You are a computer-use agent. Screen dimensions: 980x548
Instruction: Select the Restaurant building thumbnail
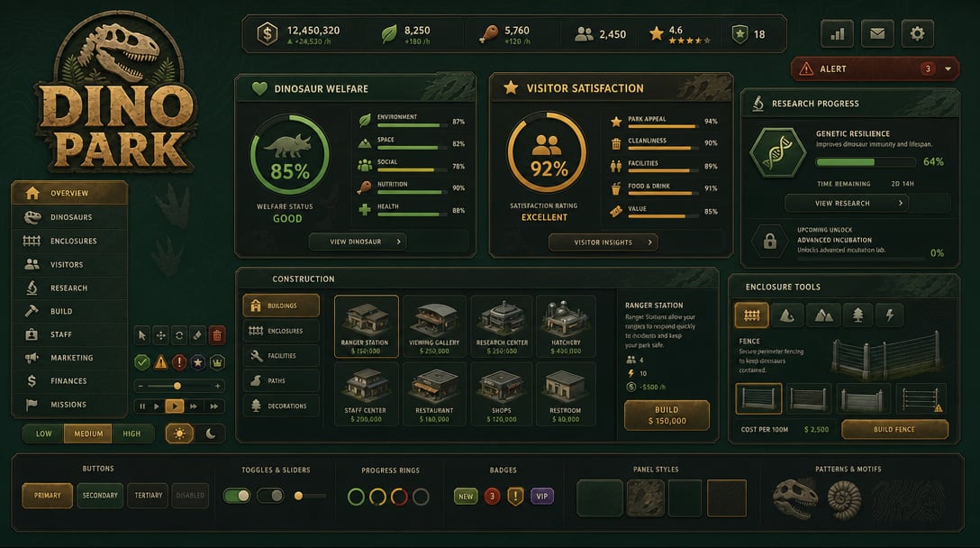click(434, 395)
